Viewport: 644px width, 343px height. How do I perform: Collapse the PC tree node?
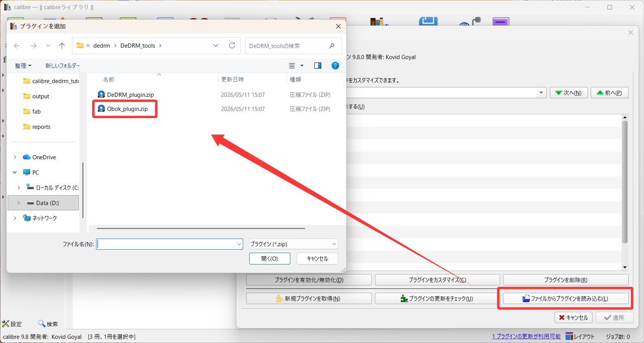click(x=15, y=172)
